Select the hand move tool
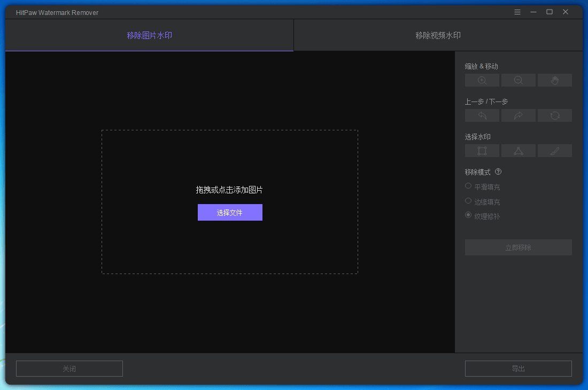Viewport: 588px width, 390px height. point(554,80)
